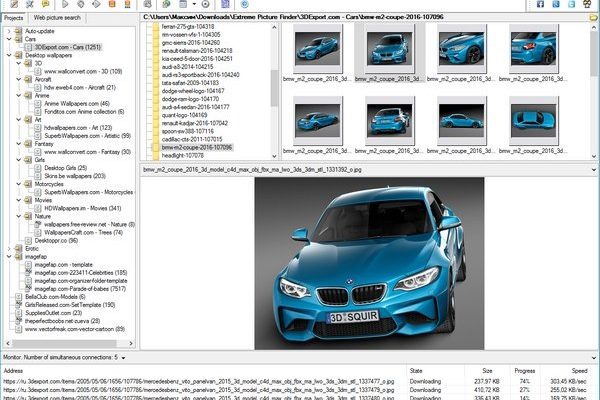This screenshot has width=600, height=400.
Task: Collapse the Desktop wallpapers tree node
Action: (7, 55)
